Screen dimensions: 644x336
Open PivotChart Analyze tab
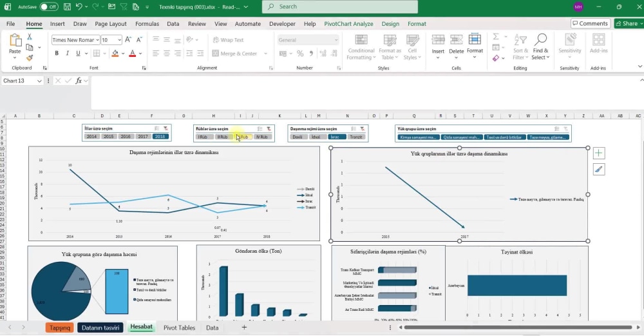348,24
